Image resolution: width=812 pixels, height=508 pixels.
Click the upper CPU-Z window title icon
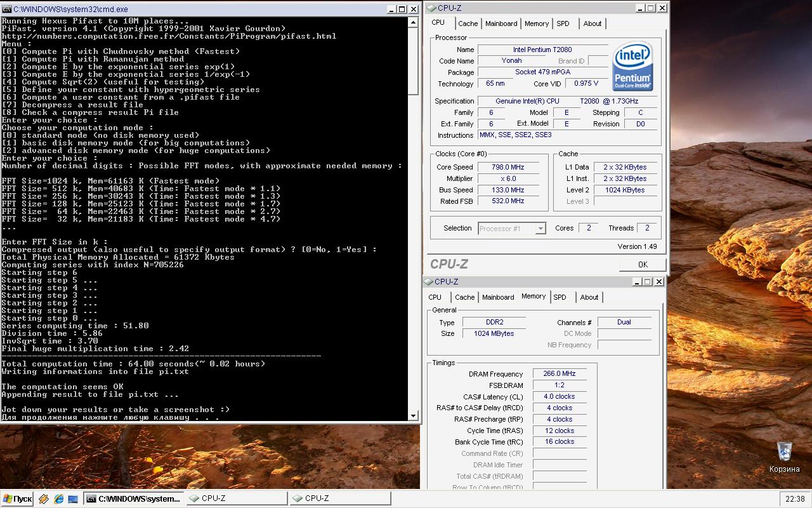point(432,8)
